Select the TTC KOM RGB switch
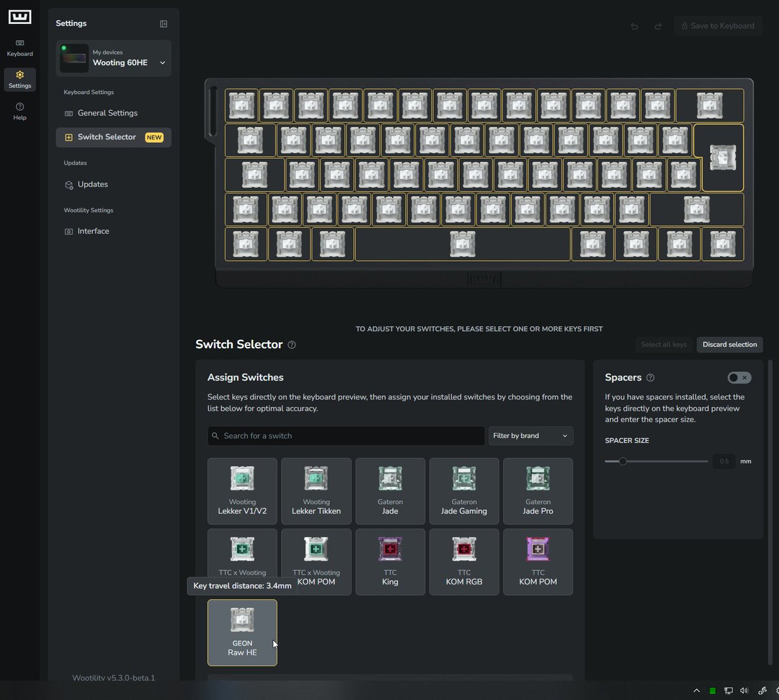The width and height of the screenshot is (779, 700). [464, 562]
